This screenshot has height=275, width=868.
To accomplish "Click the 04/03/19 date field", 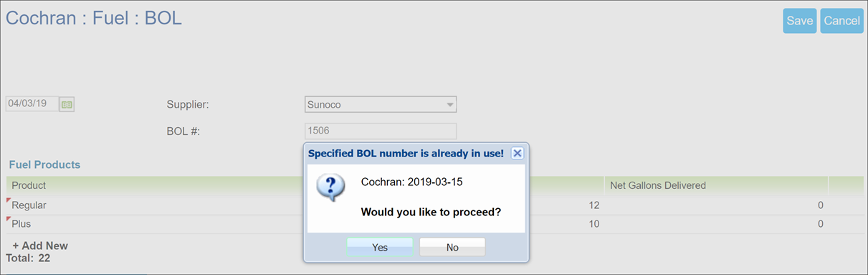I will 32,104.
